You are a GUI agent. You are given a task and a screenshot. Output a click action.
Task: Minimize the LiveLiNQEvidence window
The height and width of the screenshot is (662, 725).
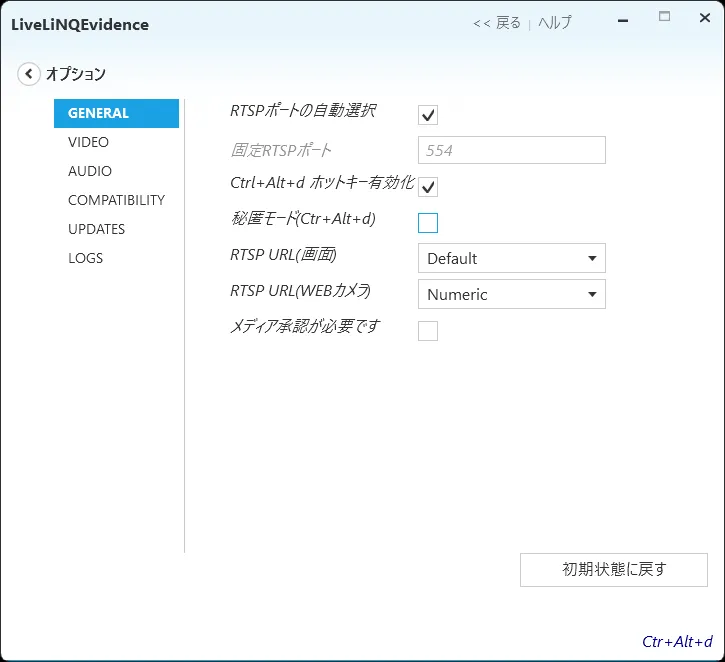[x=623, y=20]
